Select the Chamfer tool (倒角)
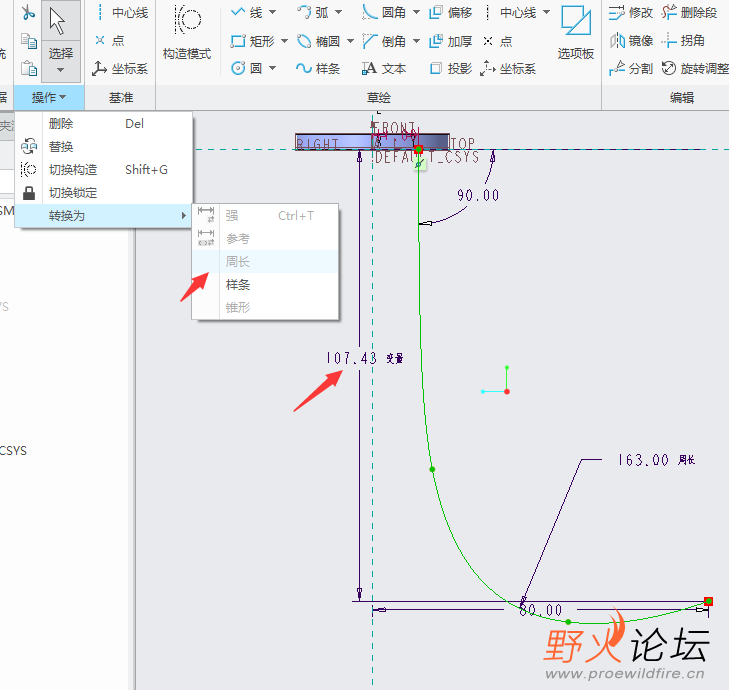 tap(384, 41)
